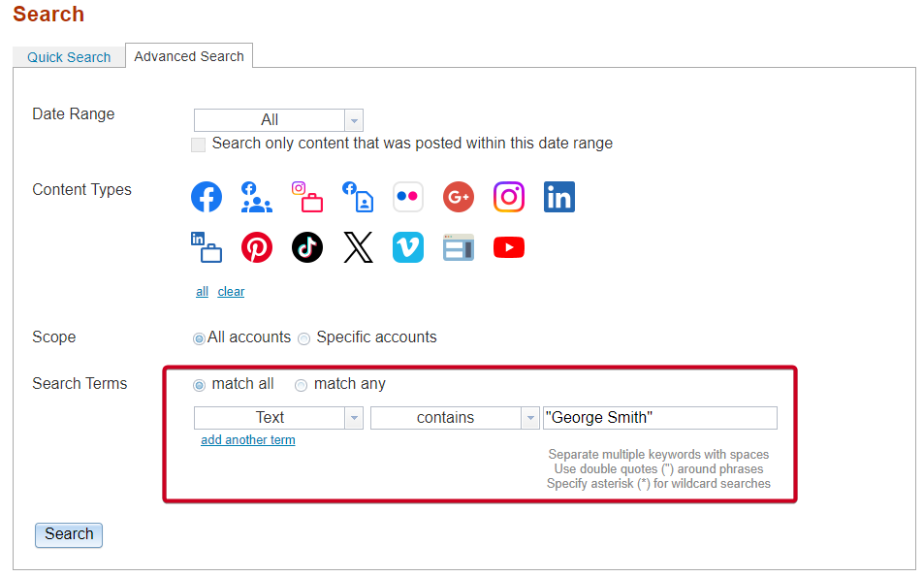
Task: Select the Facebook Groups content type icon
Action: coord(256,197)
